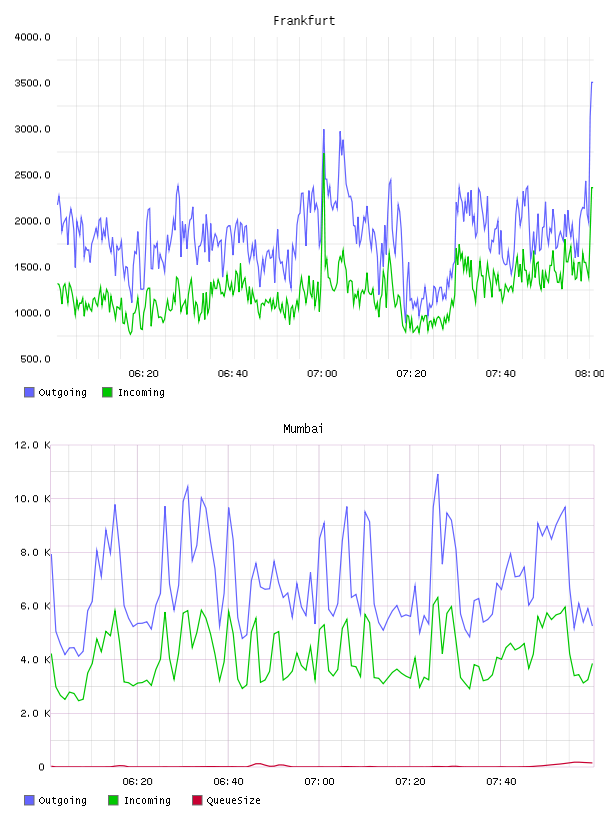Image resolution: width=608 pixels, height=816 pixels.
Task: Click the 0 y-axis label in Mumbai chart
Action: (41, 767)
